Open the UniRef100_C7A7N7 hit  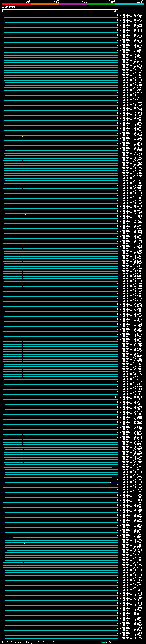coord(131,598)
